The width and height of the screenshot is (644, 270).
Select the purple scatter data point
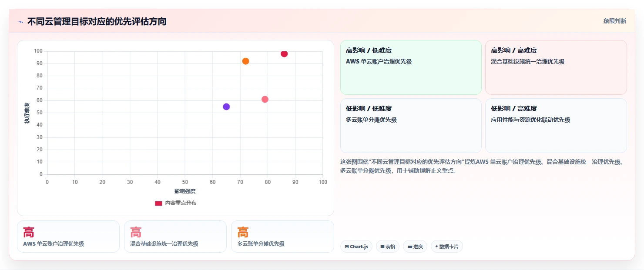(226, 107)
